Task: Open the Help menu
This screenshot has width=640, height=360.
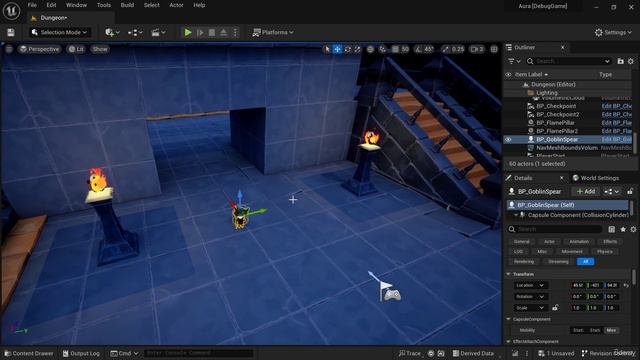Action: pos(199,5)
